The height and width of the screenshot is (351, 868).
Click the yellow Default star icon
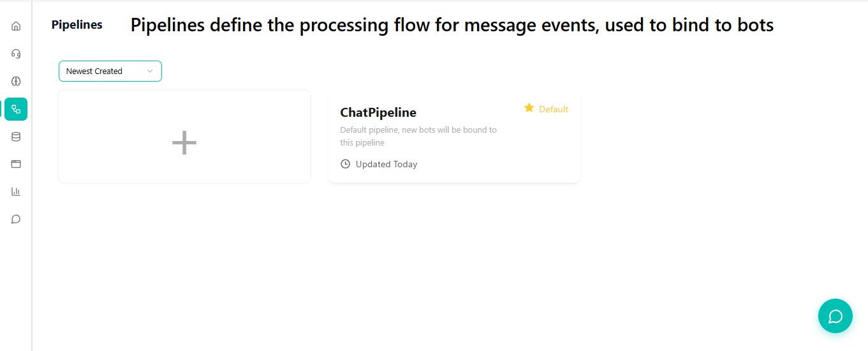click(529, 108)
